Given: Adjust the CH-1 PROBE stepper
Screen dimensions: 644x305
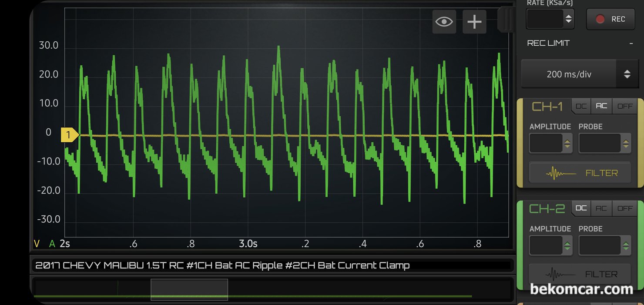Looking at the screenshot, I should tap(626, 144).
